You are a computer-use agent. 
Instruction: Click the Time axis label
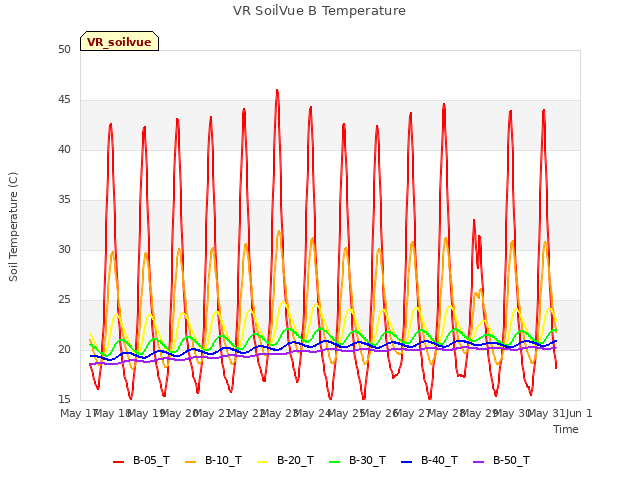point(566,429)
